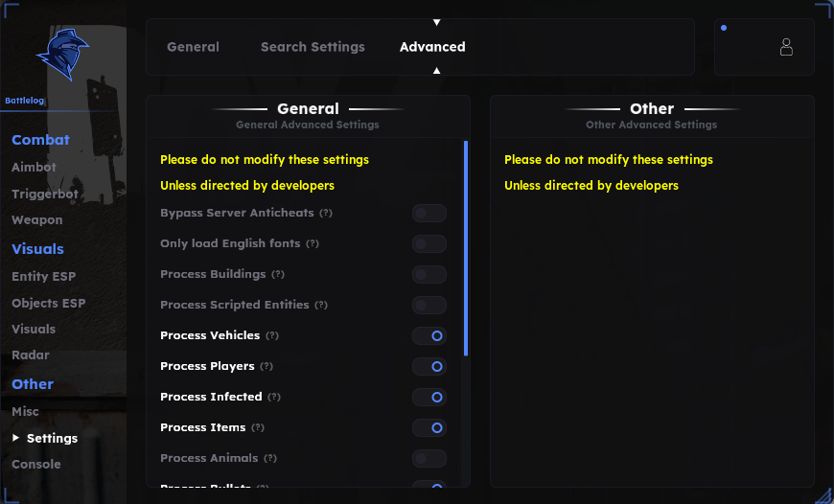Disable the Process Players toggle
Screen dimensions: 834x504
429,366
